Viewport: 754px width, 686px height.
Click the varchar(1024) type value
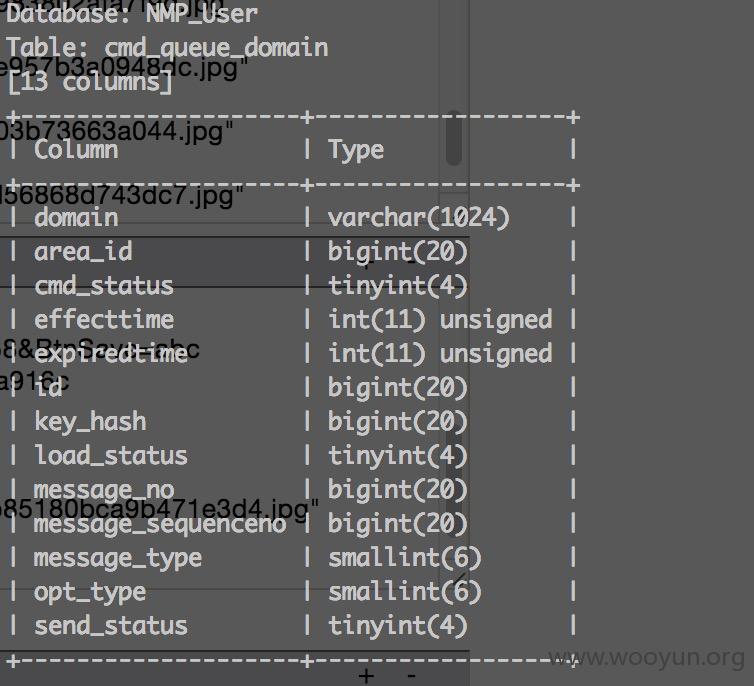coord(418,218)
